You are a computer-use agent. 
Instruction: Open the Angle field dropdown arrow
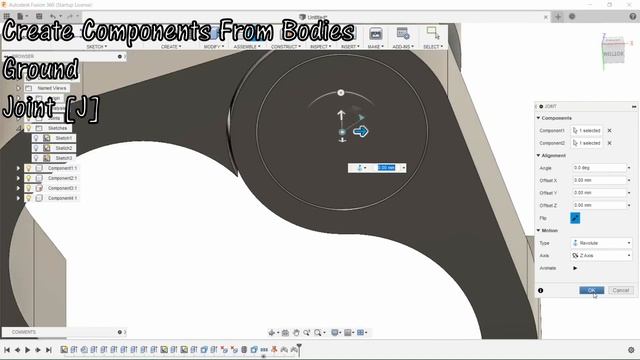coord(629,168)
